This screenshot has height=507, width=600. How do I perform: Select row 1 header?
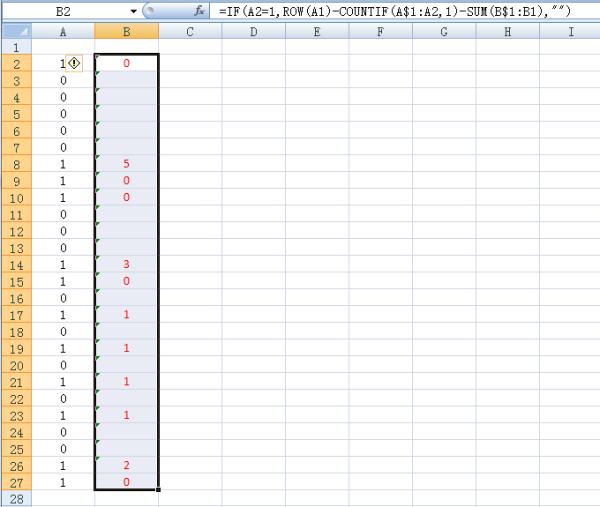[16, 47]
